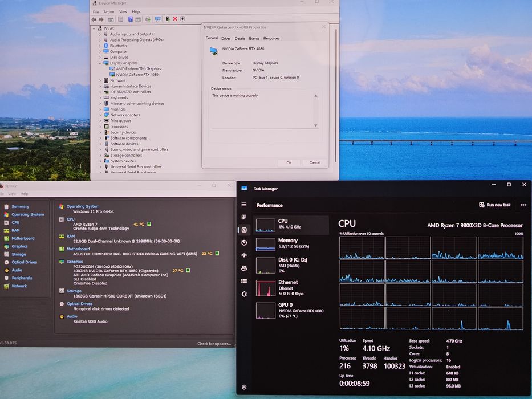Open the three-dot more options in Task Manager

tap(523, 205)
